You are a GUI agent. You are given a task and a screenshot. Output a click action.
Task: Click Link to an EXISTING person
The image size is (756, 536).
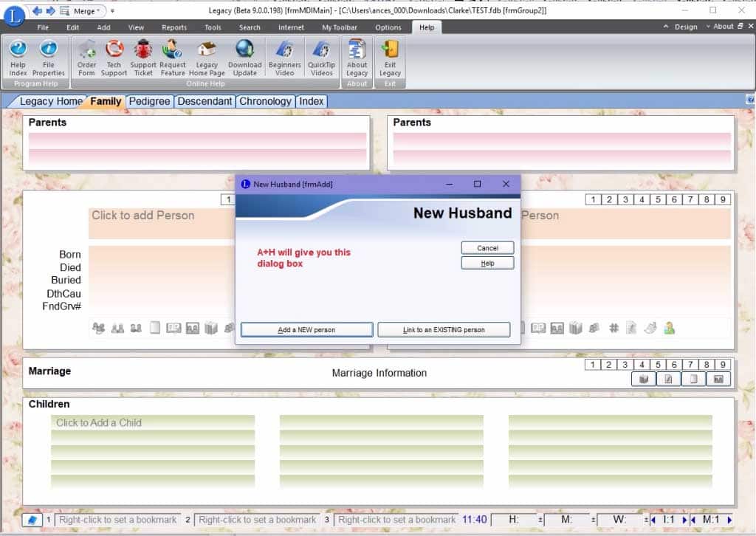444,330
